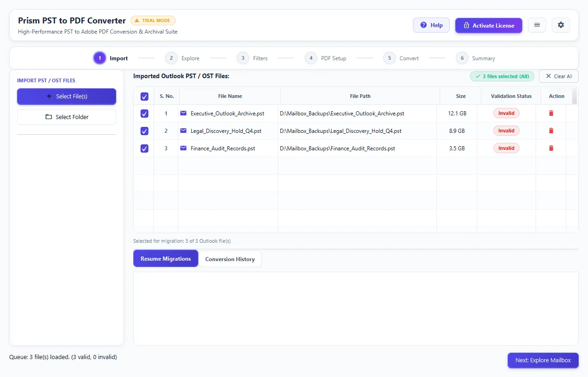This screenshot has width=588, height=377.
Task: Switch to the Resume Migrations tab
Action: (x=166, y=258)
